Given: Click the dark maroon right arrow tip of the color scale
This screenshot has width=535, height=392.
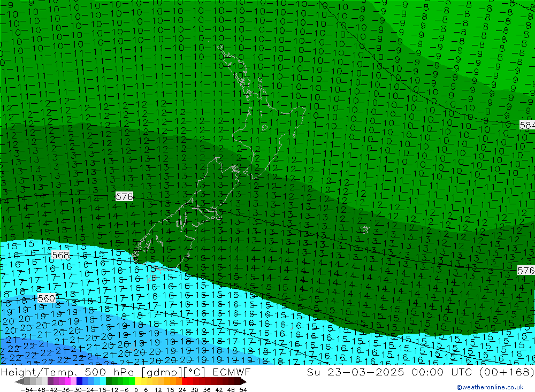Looking at the screenshot, I should (243, 381).
